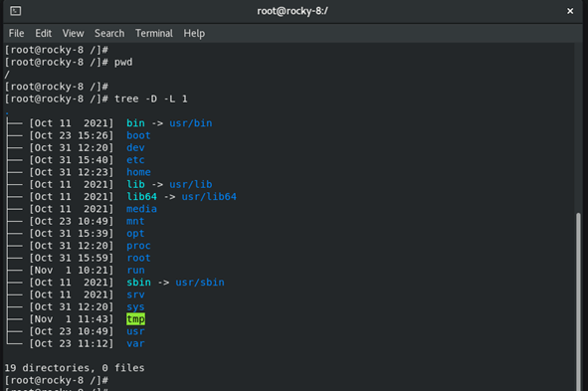Click the 'lib64' symlink name
The image size is (588, 391).
tap(141, 197)
